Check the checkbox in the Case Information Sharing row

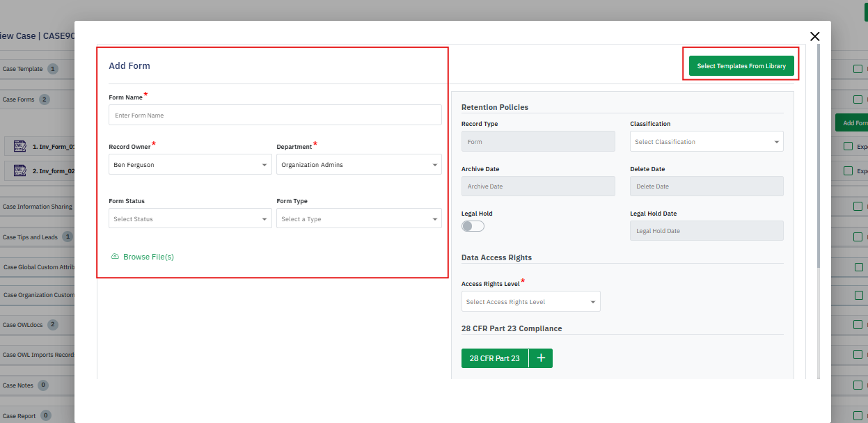pos(858,207)
